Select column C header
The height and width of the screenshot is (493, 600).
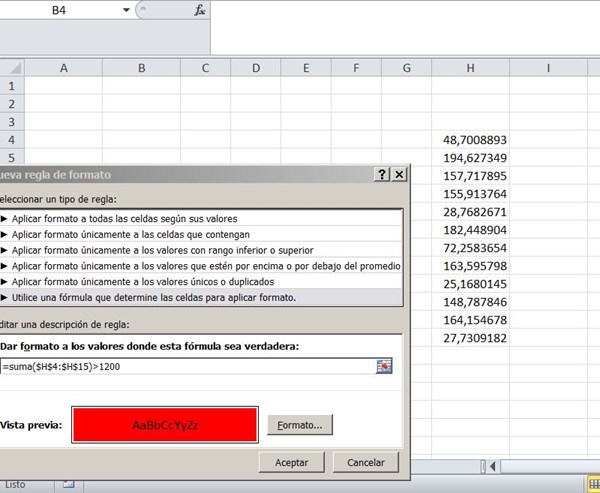click(x=205, y=68)
